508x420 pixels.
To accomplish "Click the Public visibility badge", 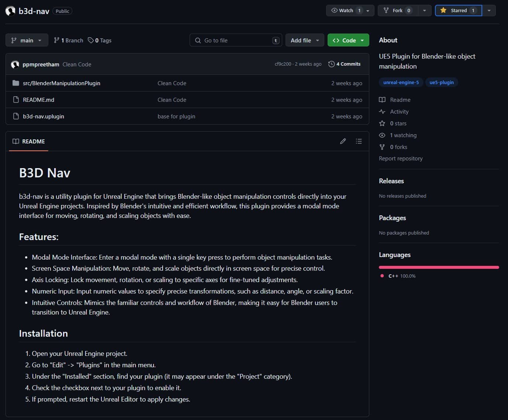I will (62, 11).
